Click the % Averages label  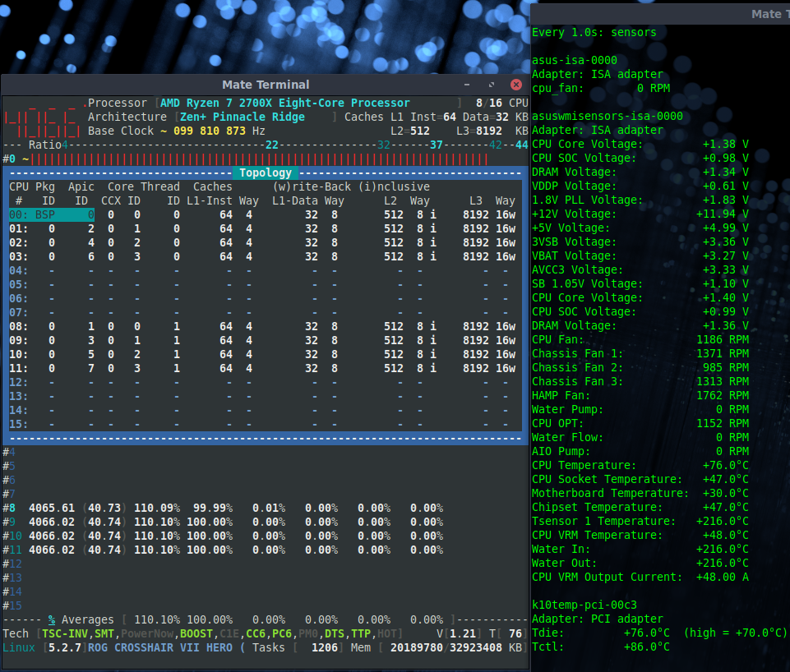[81, 619]
